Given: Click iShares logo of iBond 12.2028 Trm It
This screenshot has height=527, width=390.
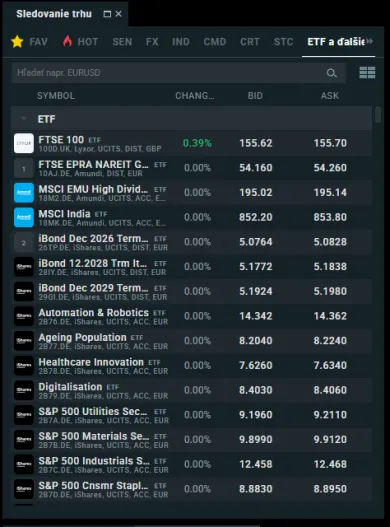Looking at the screenshot, I should tap(24, 267).
